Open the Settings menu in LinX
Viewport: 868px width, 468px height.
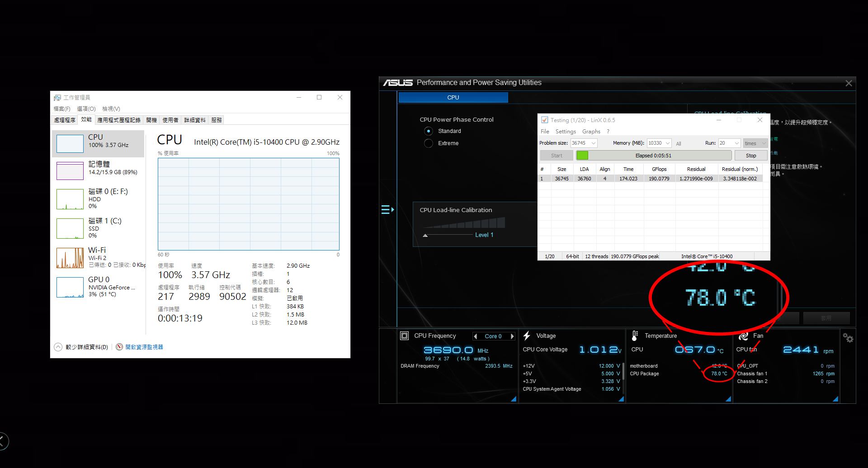[566, 132]
